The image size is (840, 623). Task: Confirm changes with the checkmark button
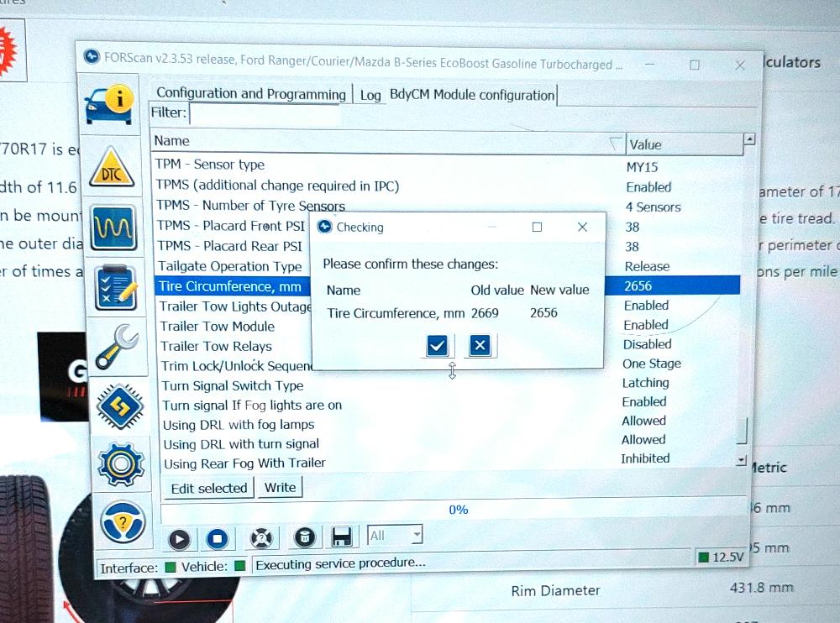tap(437, 345)
